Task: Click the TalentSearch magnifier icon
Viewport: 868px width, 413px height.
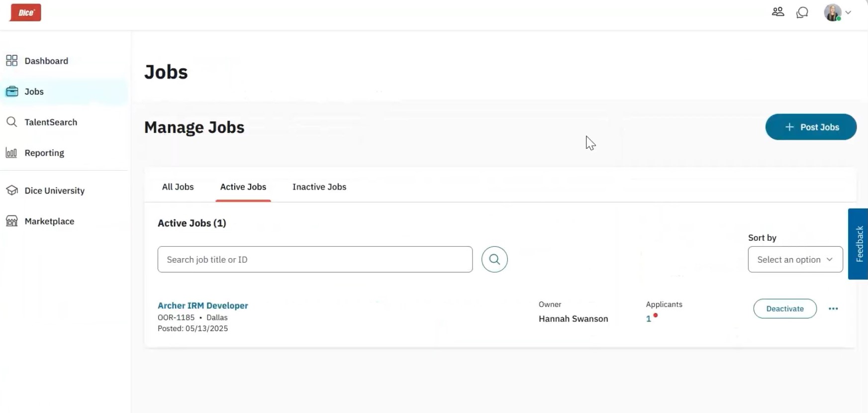Action: click(11, 122)
